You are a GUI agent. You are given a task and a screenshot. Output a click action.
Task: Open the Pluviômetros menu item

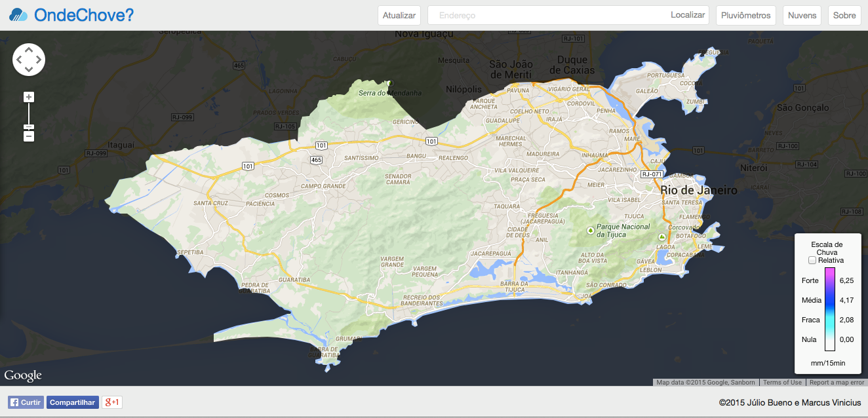(x=746, y=15)
